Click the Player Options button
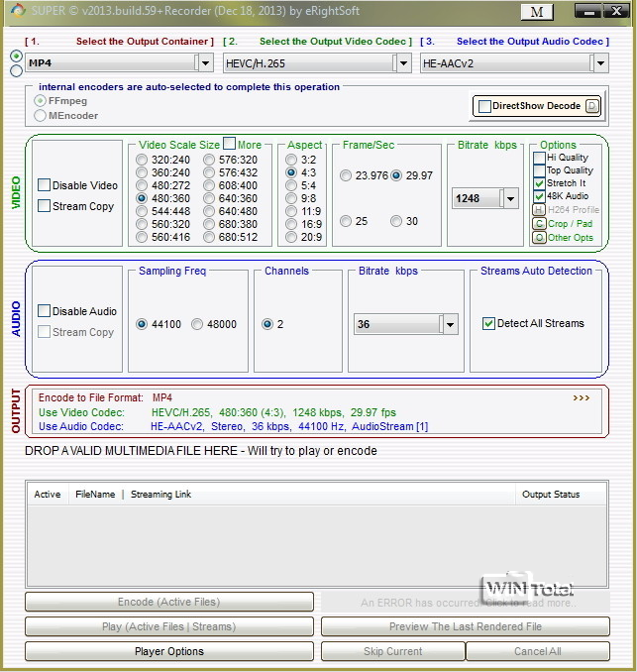The width and height of the screenshot is (637, 672). point(169,651)
